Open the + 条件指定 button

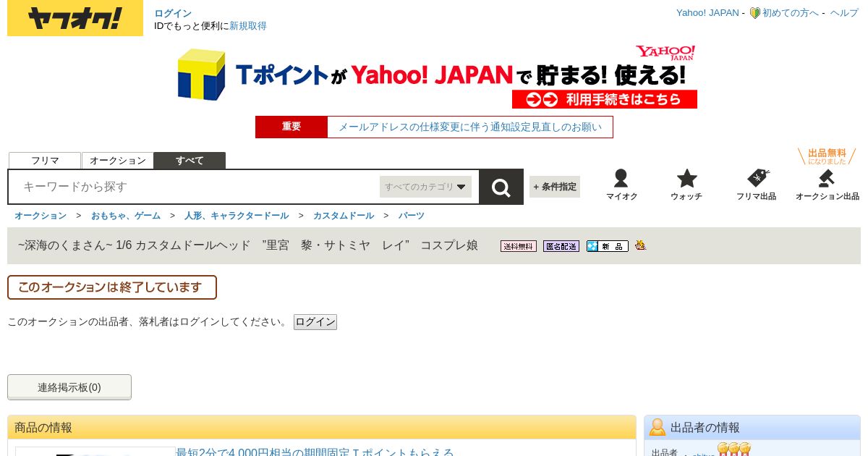[x=555, y=187]
